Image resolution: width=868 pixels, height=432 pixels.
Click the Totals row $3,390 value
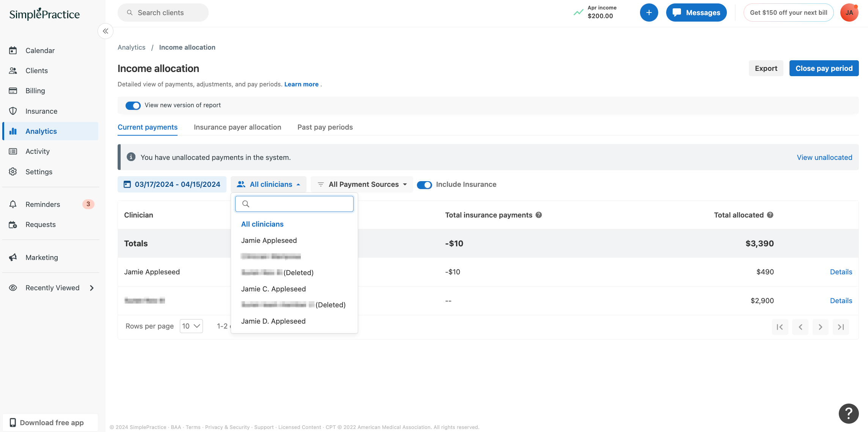coord(759,243)
